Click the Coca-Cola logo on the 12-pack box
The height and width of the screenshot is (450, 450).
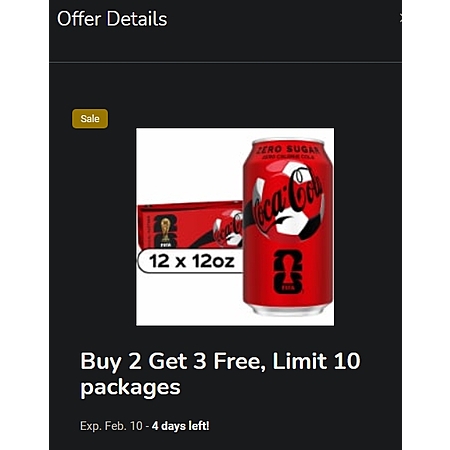(x=228, y=229)
